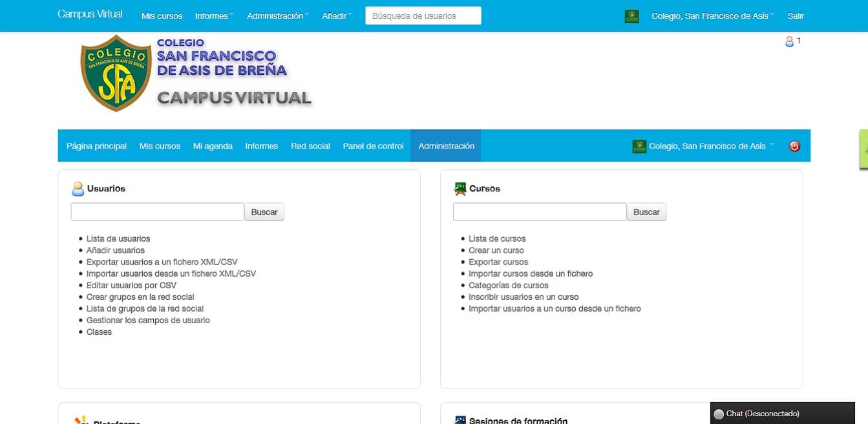Image resolution: width=868 pixels, height=424 pixels.
Task: Go to the Panel de control tab
Action: [373, 146]
